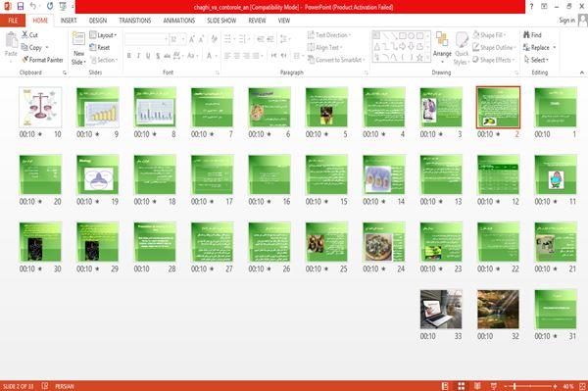This screenshot has width=588, height=391.
Task: Click the New Slide icon
Action: click(78, 39)
